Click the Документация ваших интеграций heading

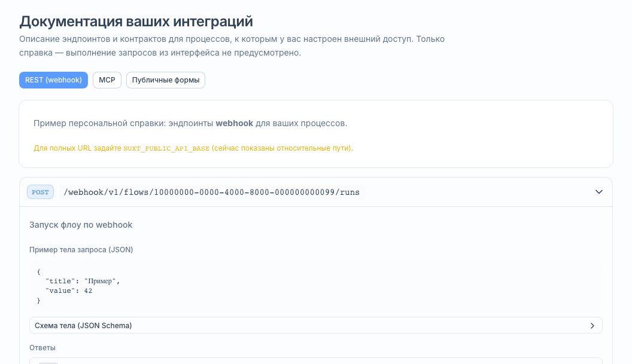point(136,22)
